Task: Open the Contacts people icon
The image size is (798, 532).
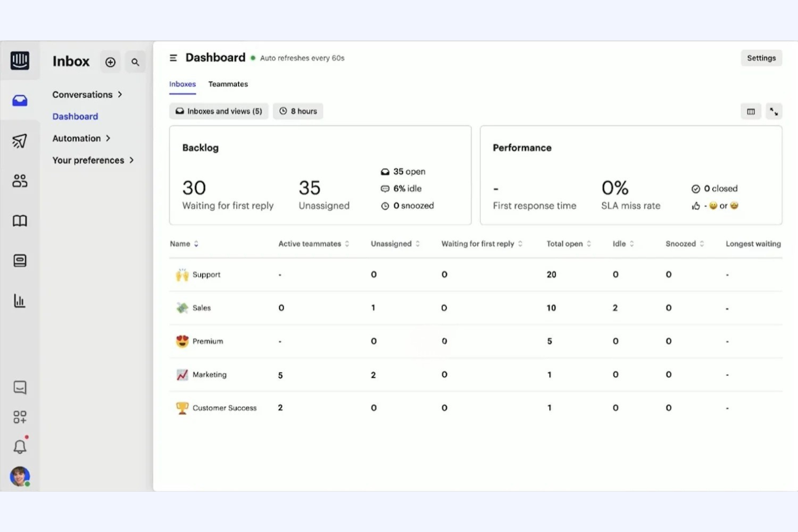Action: [x=20, y=181]
